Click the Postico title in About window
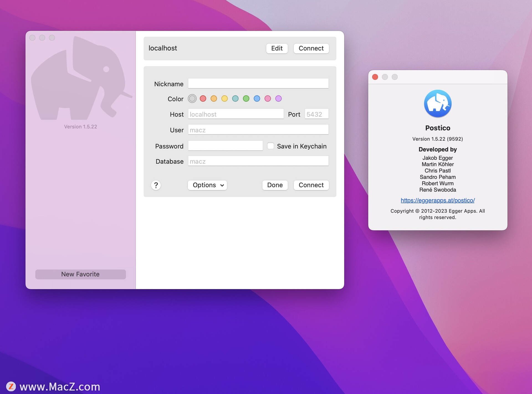The image size is (532, 394). [438, 128]
